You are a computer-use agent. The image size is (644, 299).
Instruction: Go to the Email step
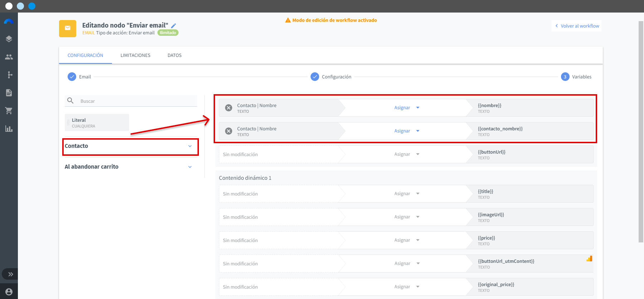click(79, 77)
